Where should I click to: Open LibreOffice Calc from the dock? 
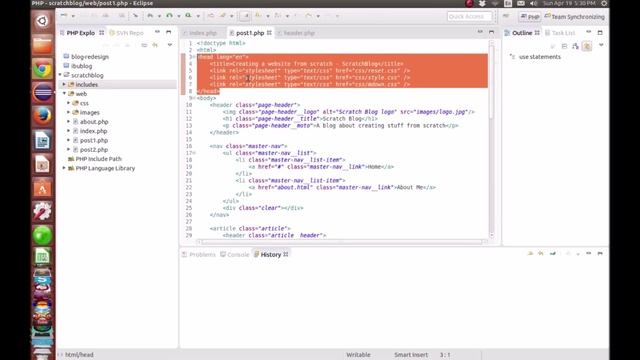pos(42,257)
